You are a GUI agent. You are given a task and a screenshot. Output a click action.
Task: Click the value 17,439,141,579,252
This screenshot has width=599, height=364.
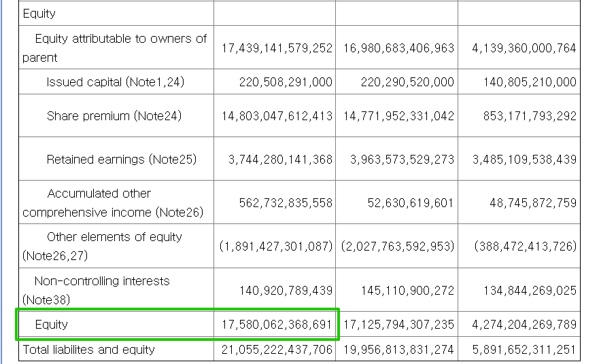tap(277, 48)
